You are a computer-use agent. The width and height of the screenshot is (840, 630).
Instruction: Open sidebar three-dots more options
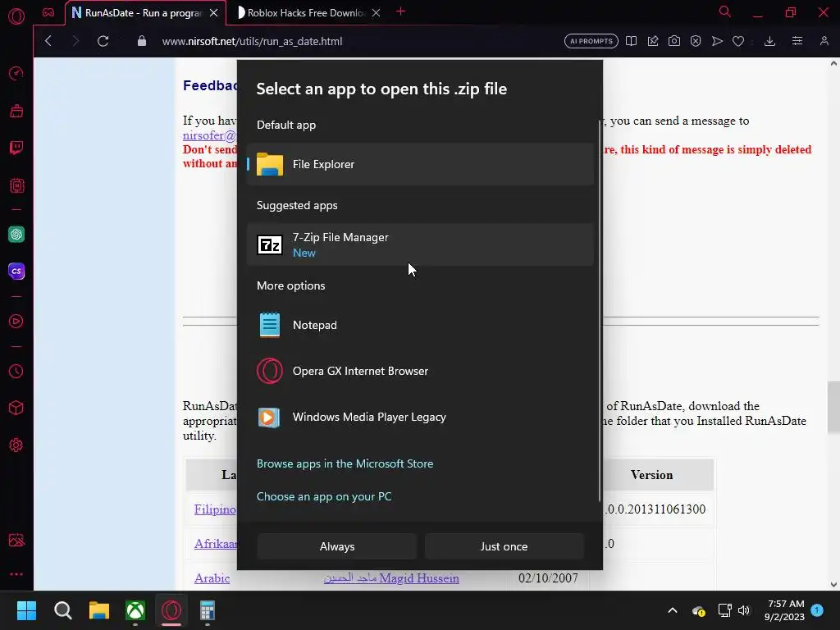(16, 573)
